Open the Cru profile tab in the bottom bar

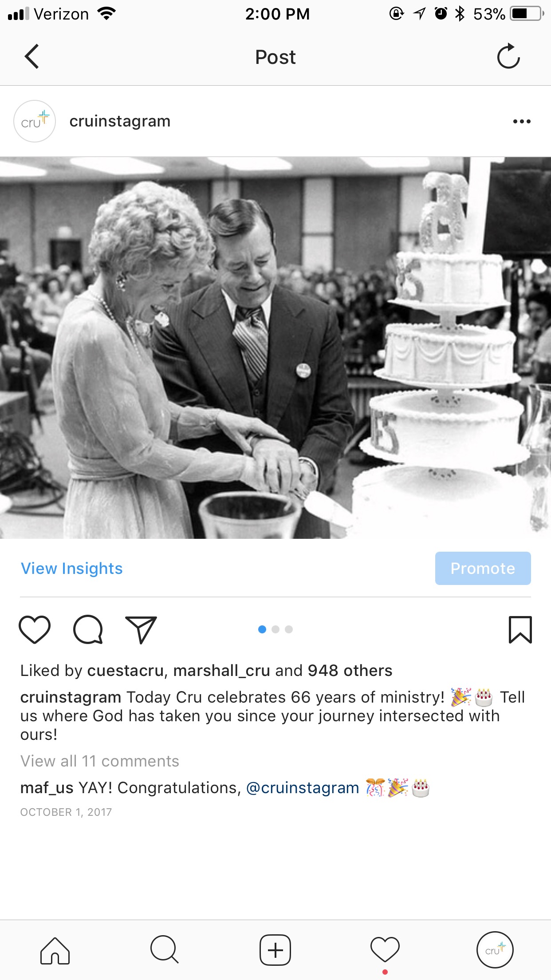(495, 950)
